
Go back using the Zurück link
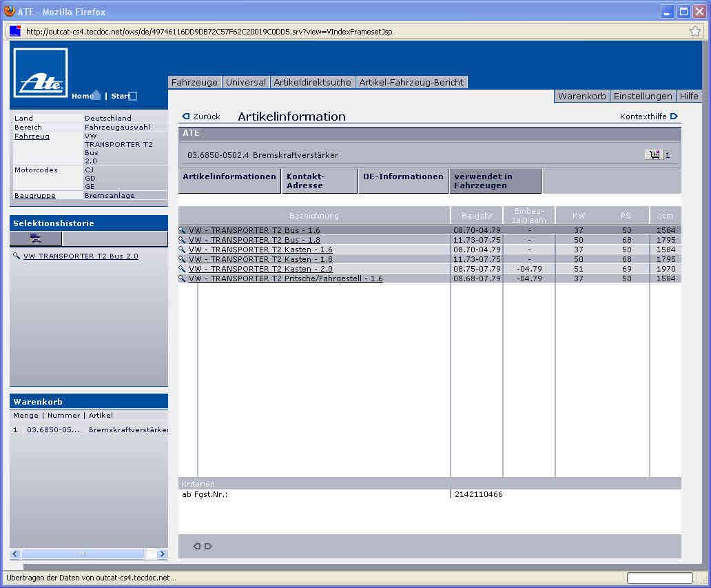pyautogui.click(x=201, y=116)
